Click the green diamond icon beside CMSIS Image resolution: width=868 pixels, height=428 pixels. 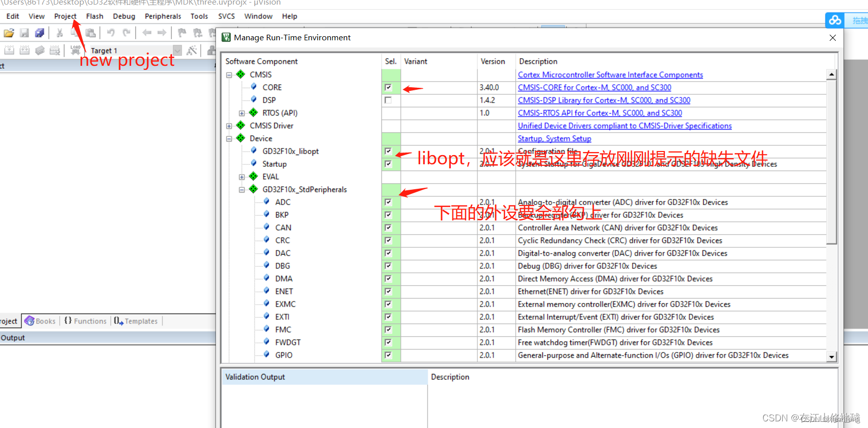pyautogui.click(x=240, y=74)
